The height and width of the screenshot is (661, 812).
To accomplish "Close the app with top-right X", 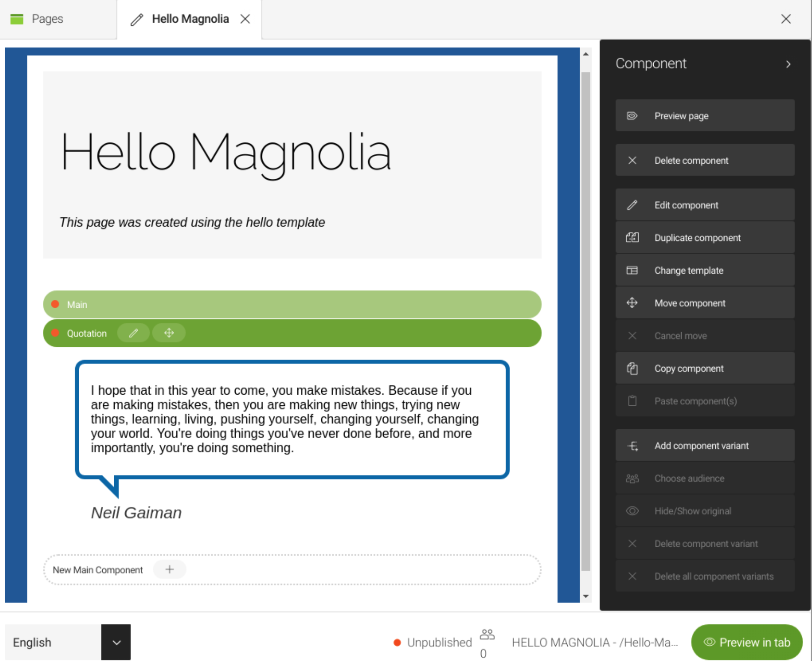I will click(x=785, y=19).
